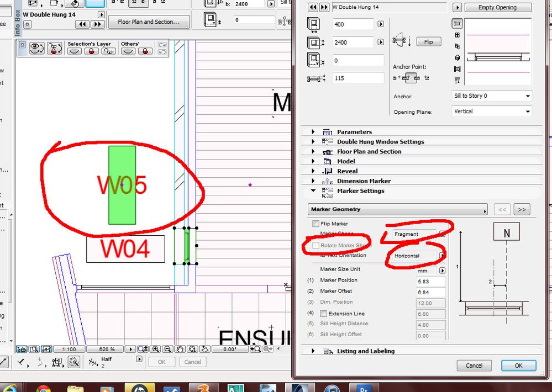Open the Sill to Story 0 anchor dropdown
This screenshot has height=392, width=552.
tap(491, 96)
